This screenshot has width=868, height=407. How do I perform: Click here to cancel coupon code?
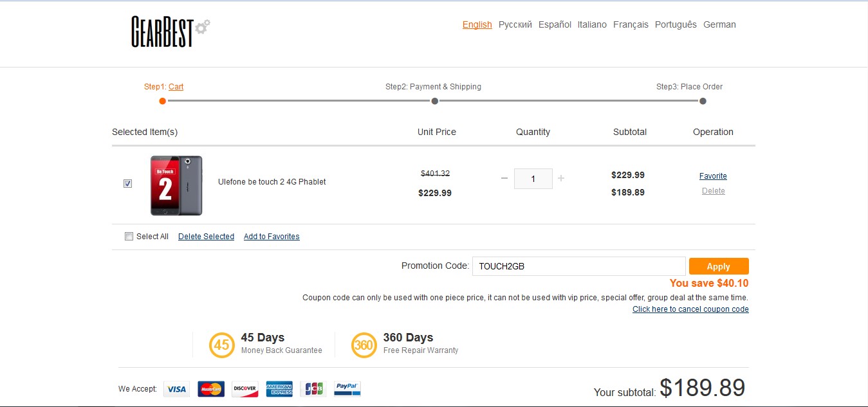690,309
